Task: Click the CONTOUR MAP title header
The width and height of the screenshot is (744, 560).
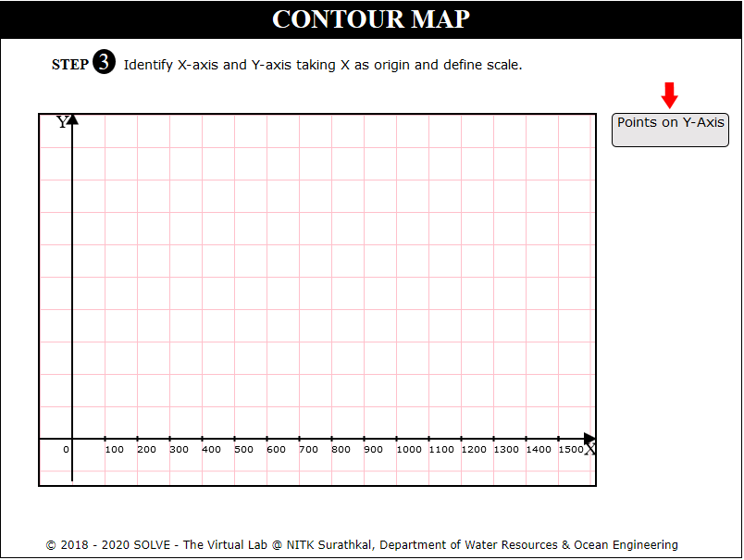Action: tap(371, 19)
